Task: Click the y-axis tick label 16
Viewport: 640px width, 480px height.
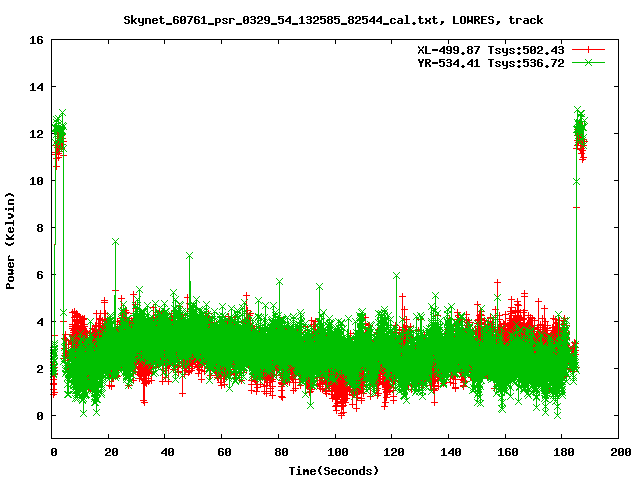Action: pos(36,40)
